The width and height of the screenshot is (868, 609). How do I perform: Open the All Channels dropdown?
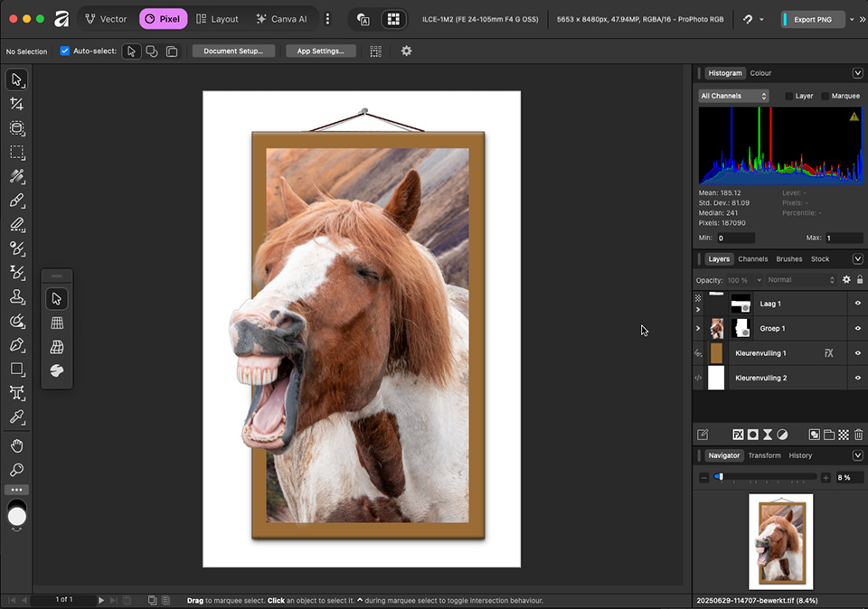point(733,96)
